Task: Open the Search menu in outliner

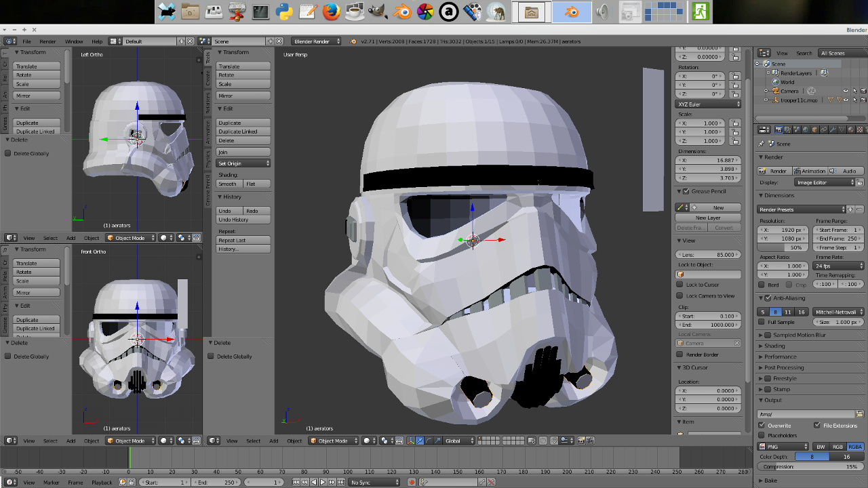Action: (x=804, y=53)
